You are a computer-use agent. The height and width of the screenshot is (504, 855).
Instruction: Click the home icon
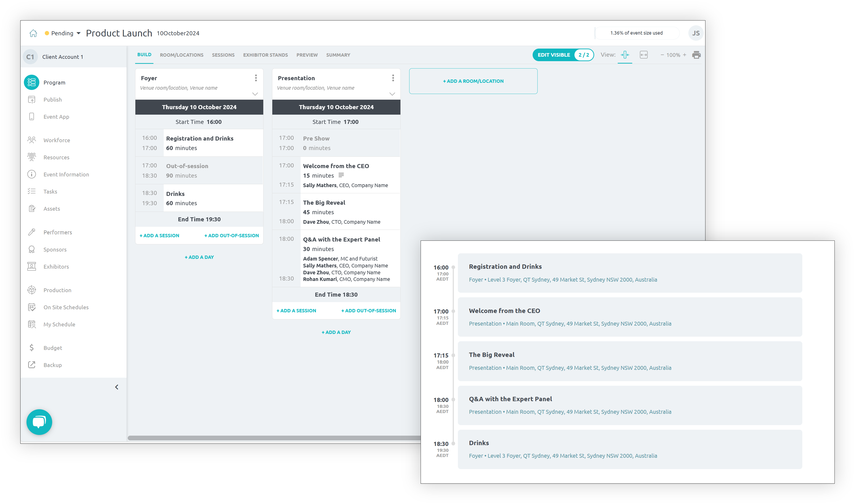coord(33,33)
